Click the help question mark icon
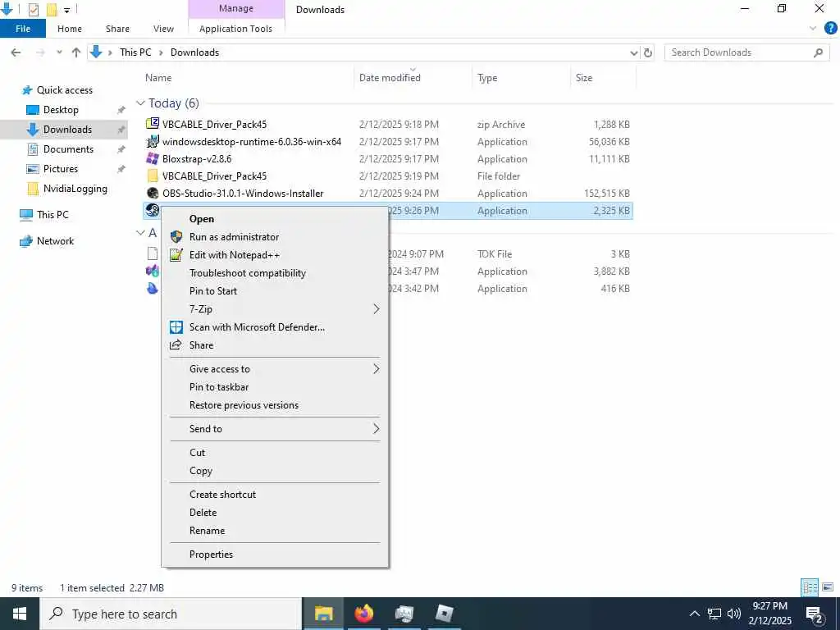Screen dimensions: 840x630 (x=830, y=28)
